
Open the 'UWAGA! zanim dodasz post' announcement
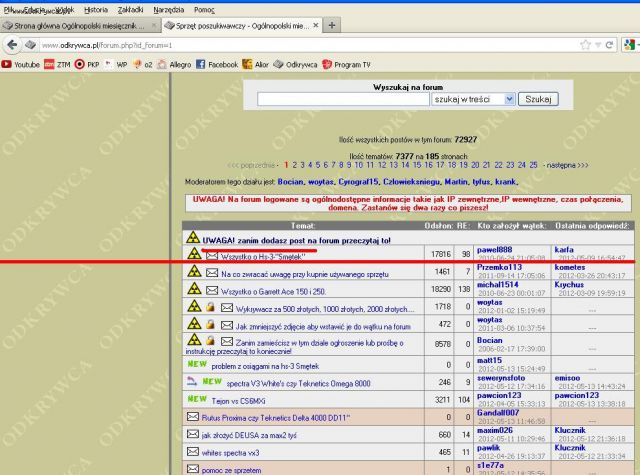pyautogui.click(x=297, y=241)
